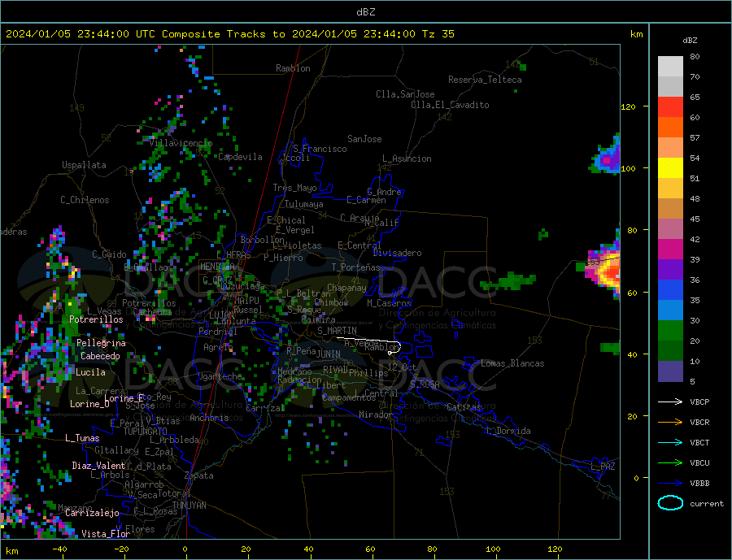
Task: Click the green VBCU arrow legend icon
Action: coord(670,463)
